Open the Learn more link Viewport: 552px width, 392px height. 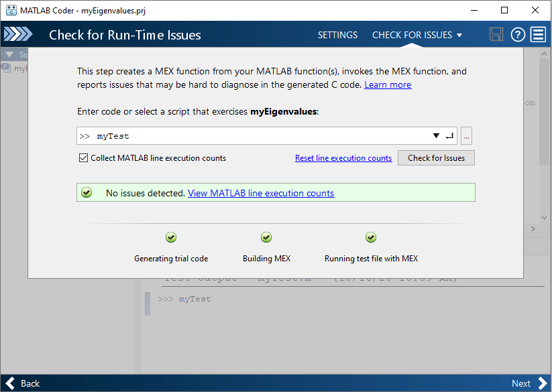388,84
